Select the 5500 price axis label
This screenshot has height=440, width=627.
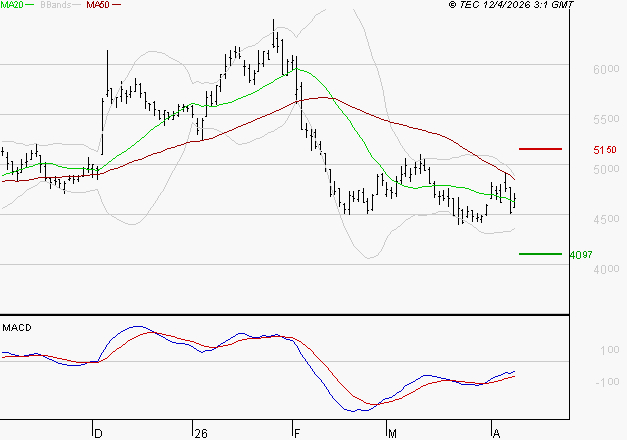tap(606, 119)
